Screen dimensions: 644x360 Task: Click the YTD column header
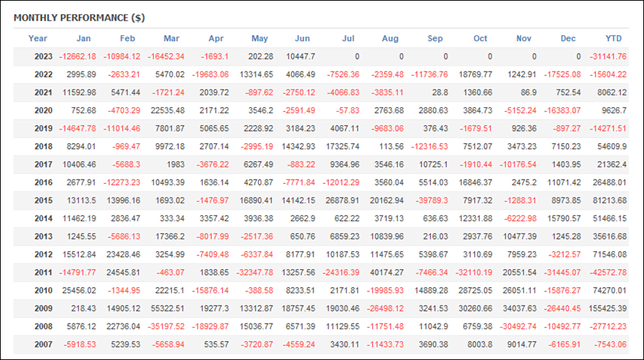pyautogui.click(x=614, y=39)
